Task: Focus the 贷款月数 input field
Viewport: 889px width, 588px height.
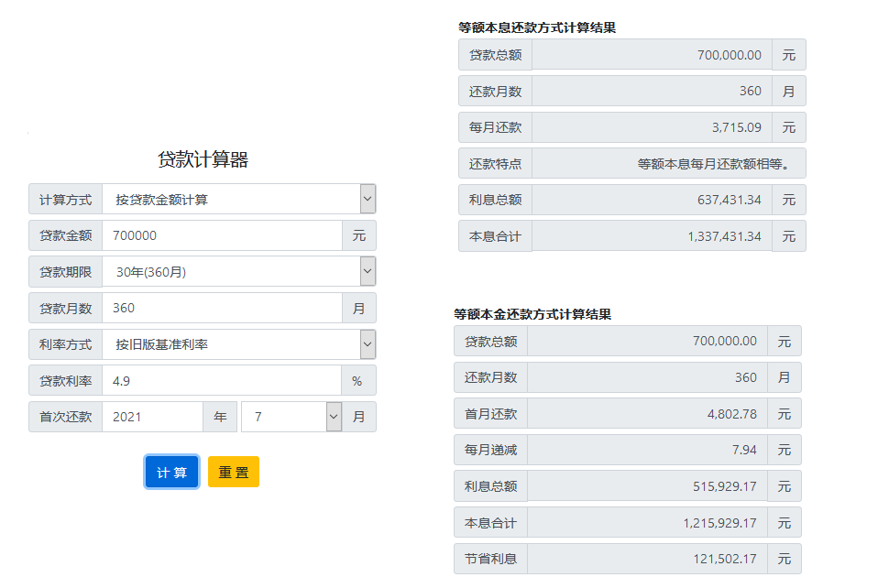Action: click(x=222, y=308)
